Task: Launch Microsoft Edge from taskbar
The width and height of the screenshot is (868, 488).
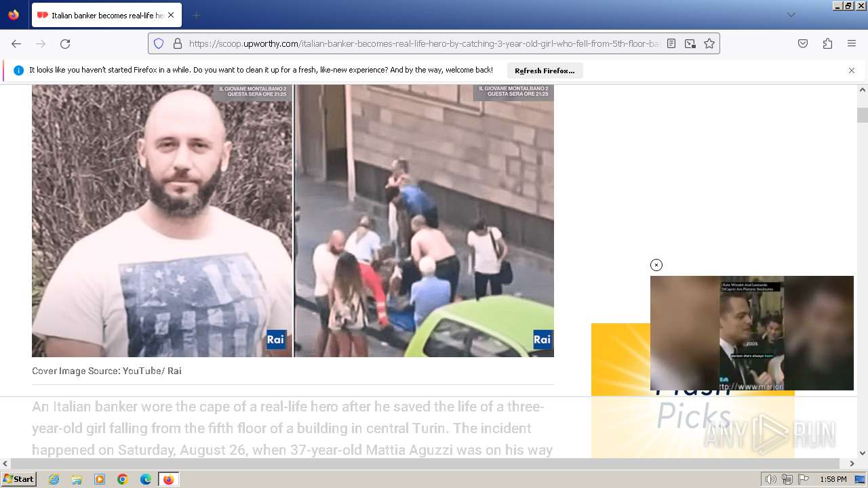Action: 146,479
